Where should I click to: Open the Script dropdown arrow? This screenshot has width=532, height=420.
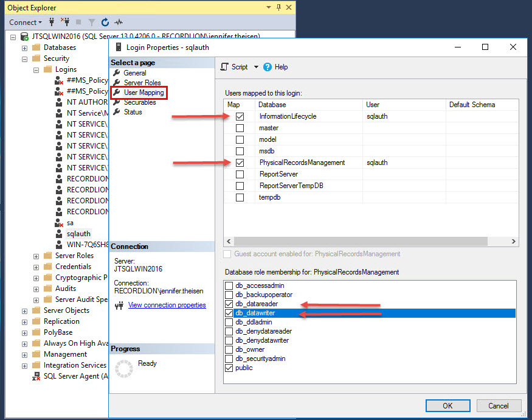tap(256, 67)
